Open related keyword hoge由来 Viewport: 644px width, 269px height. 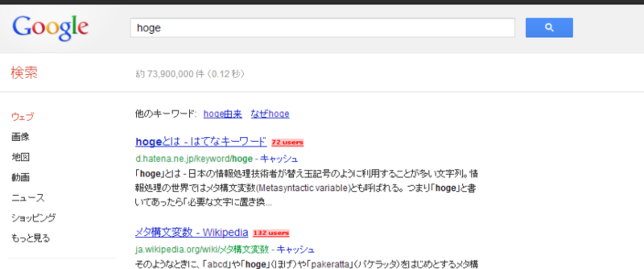point(222,114)
